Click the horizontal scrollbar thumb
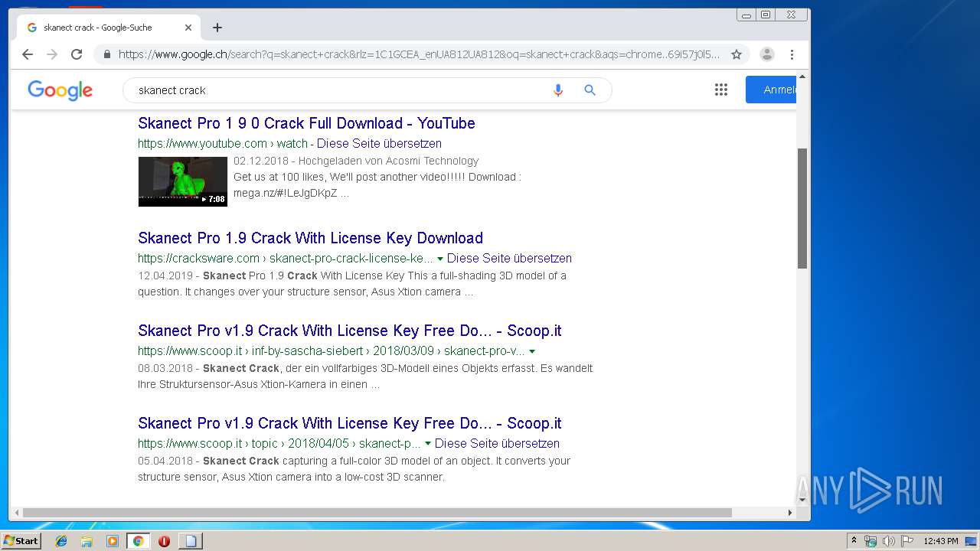The height and width of the screenshot is (551, 980). (377, 513)
